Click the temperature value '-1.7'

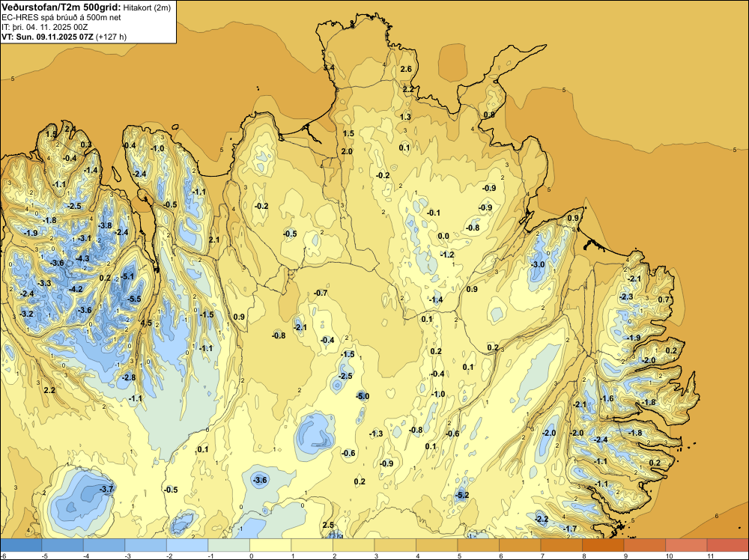click(x=570, y=529)
